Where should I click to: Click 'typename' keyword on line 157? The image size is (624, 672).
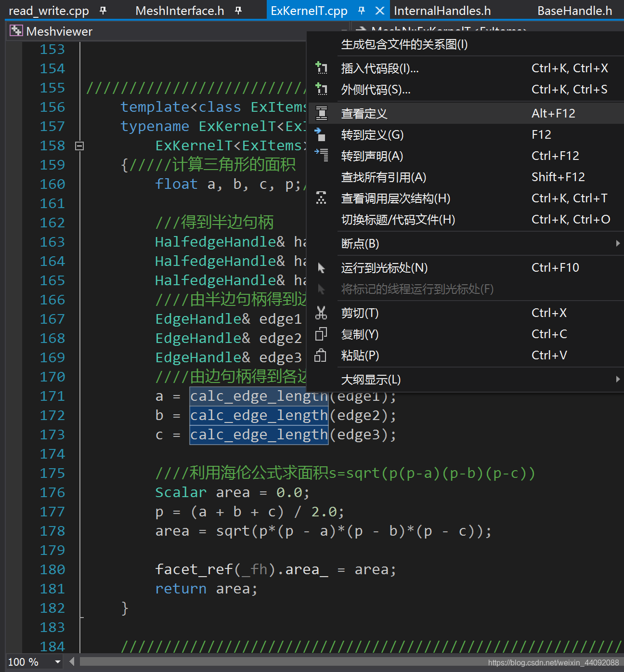click(155, 126)
